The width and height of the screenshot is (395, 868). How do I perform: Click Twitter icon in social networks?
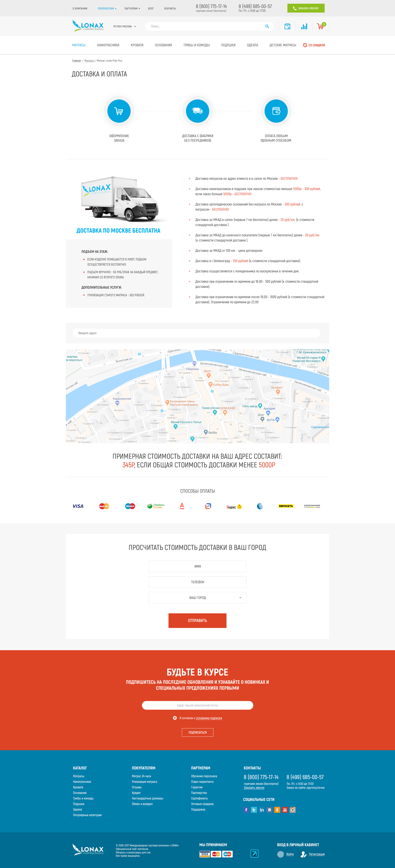tap(254, 810)
